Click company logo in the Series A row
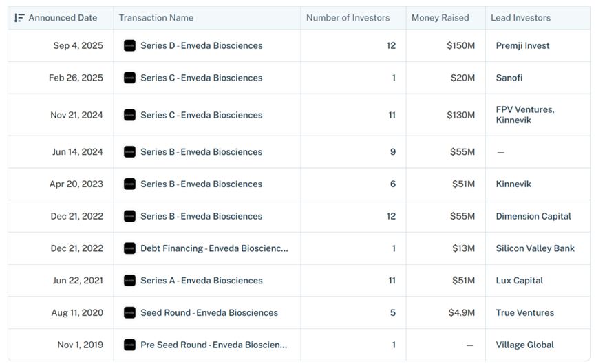The width and height of the screenshot is (596, 364). point(129,281)
